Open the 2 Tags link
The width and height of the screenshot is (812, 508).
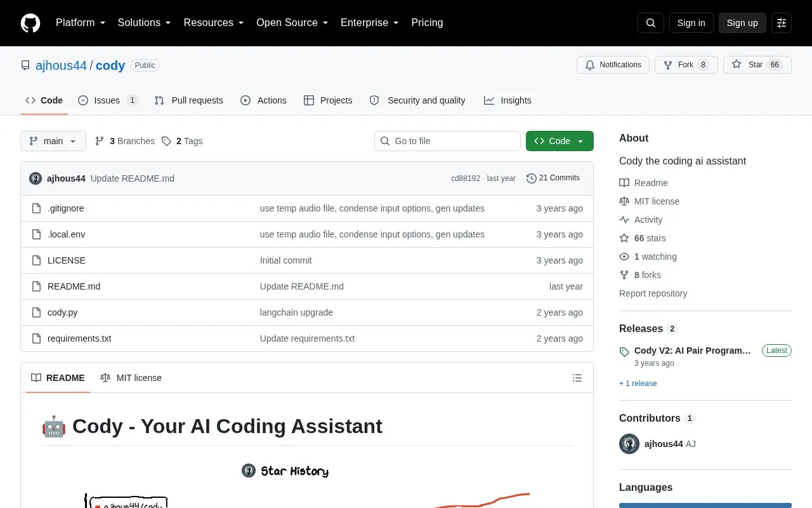coord(182,141)
